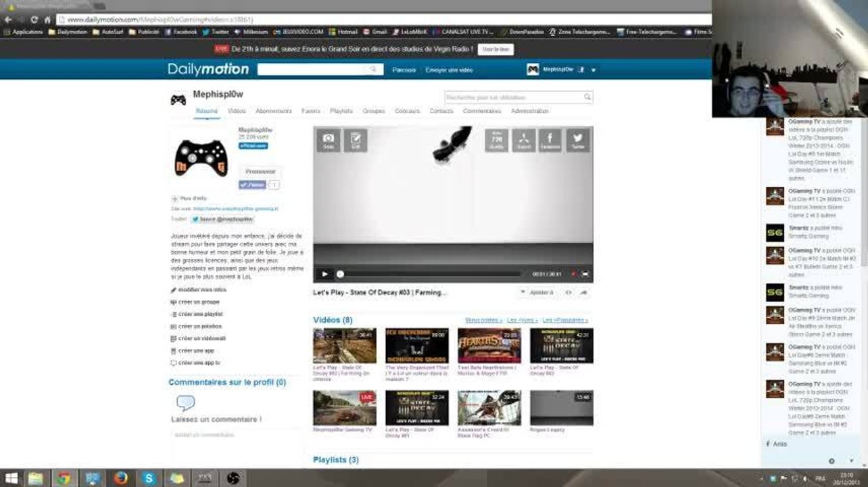Click the Twitter Suivre @mephispl0w button
The width and height of the screenshot is (868, 487).
point(222,219)
